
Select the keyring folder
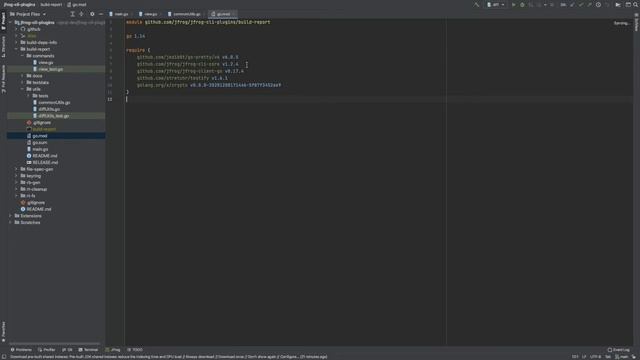pos(31,176)
